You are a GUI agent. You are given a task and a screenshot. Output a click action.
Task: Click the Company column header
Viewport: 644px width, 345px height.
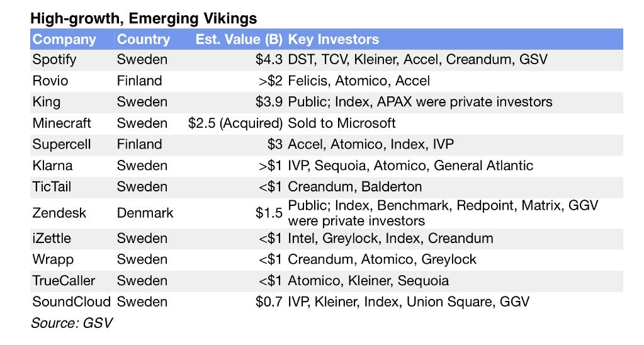64,39
